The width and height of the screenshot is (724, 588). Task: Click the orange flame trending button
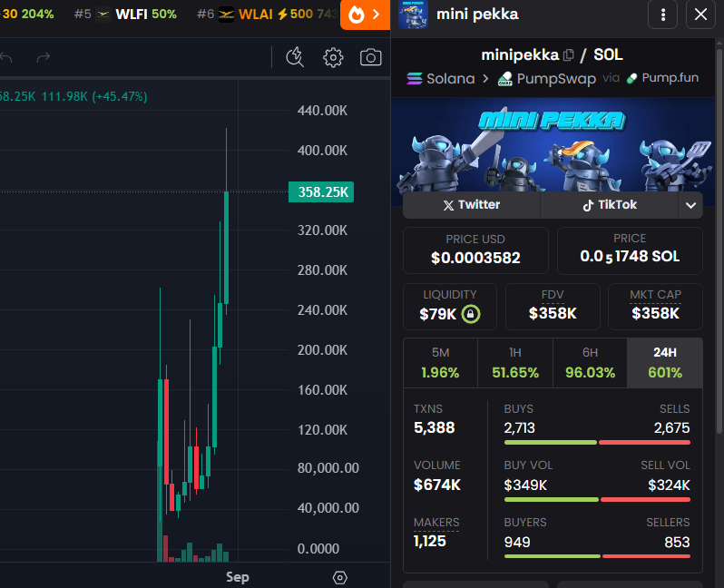pyautogui.click(x=365, y=15)
